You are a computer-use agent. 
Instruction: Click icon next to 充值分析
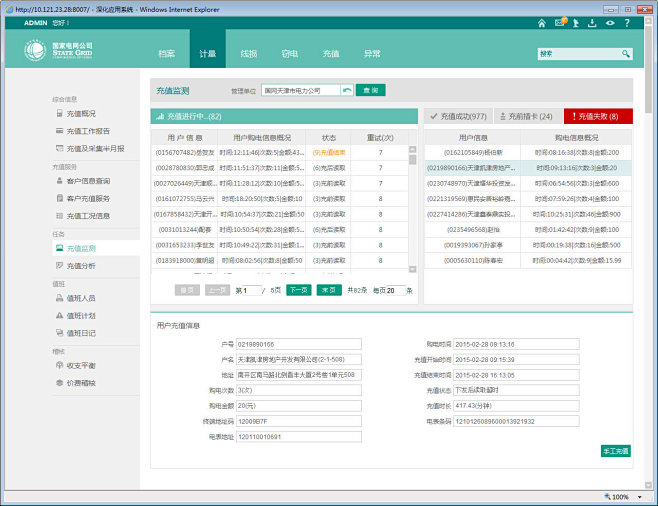point(60,265)
